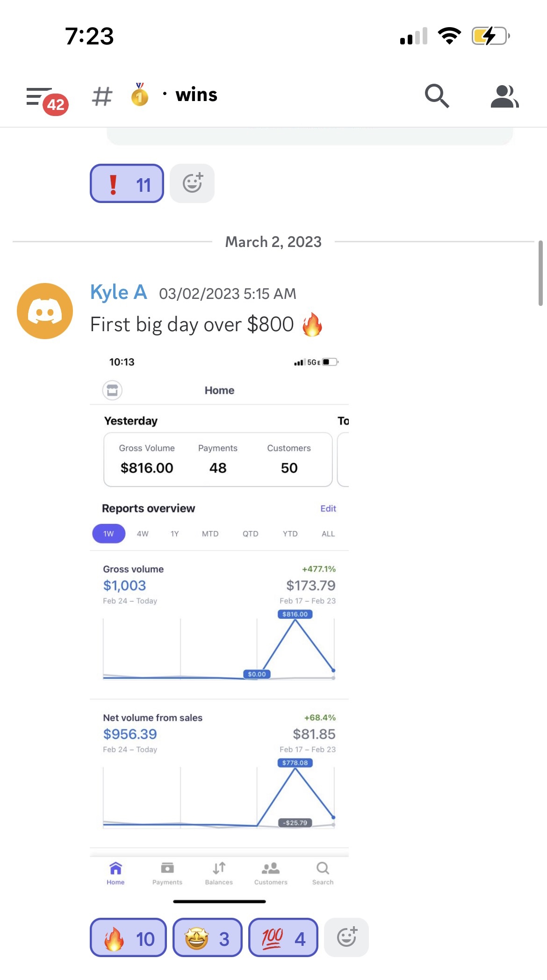Select the 1W reports tab
The width and height of the screenshot is (547, 980).
click(x=108, y=533)
